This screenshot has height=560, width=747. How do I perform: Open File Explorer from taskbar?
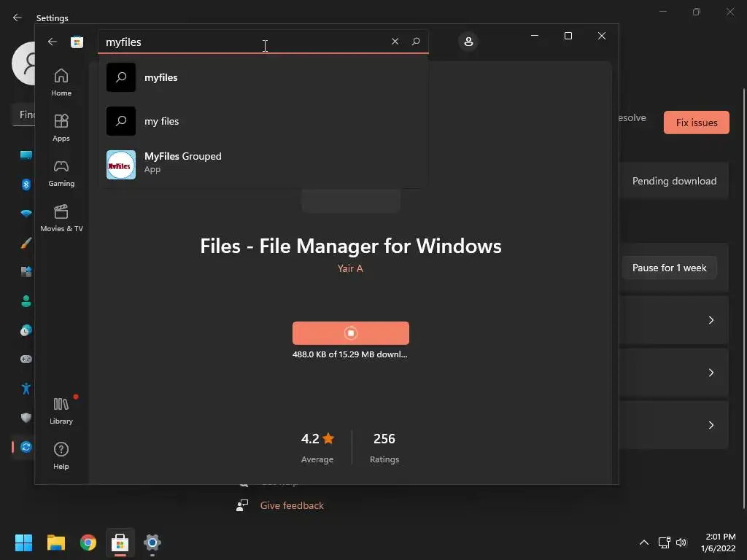[x=55, y=542]
